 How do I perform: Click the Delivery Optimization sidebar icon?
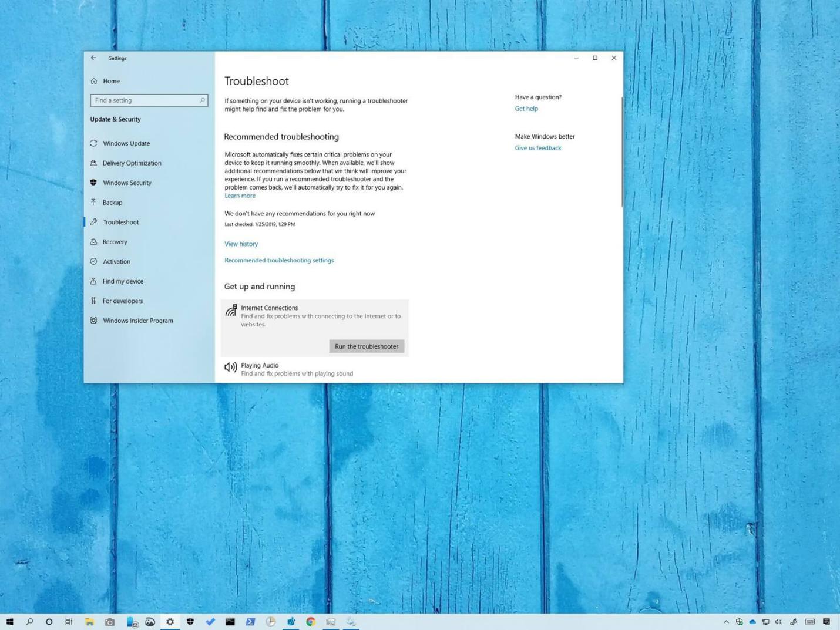click(x=93, y=163)
